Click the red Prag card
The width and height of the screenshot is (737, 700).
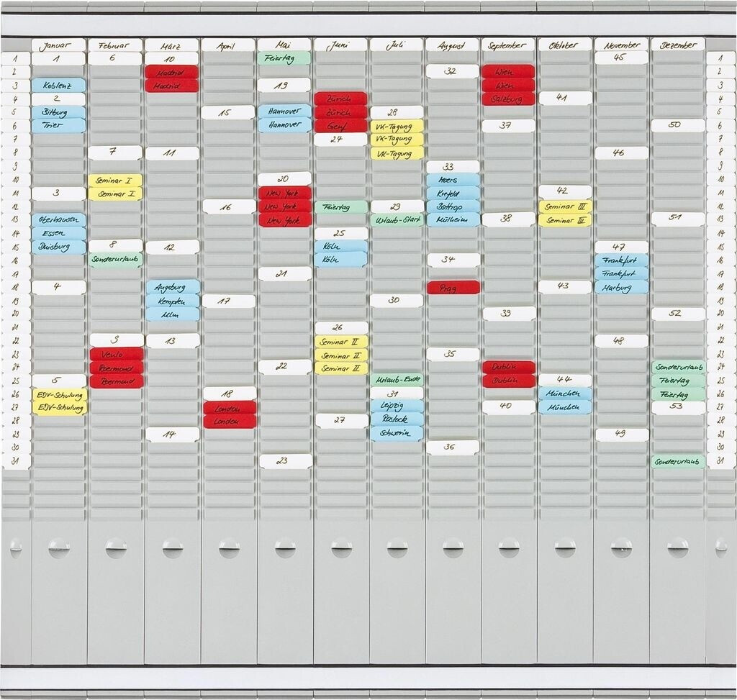pos(453,288)
